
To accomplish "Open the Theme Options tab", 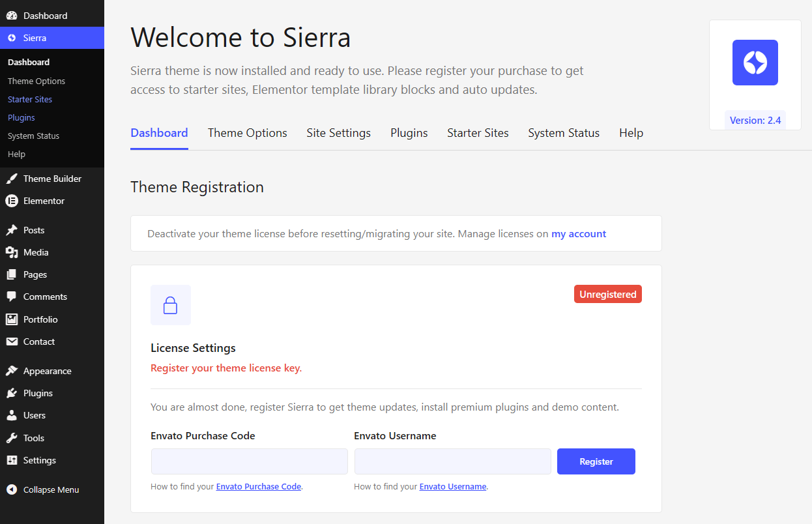I will 248,133.
